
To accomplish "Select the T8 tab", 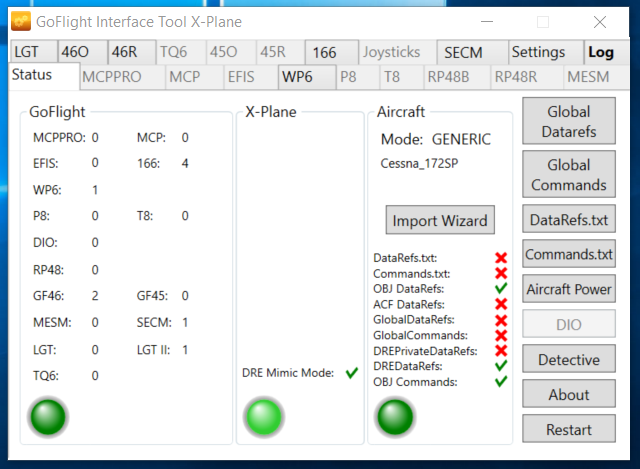I will coord(402,77).
